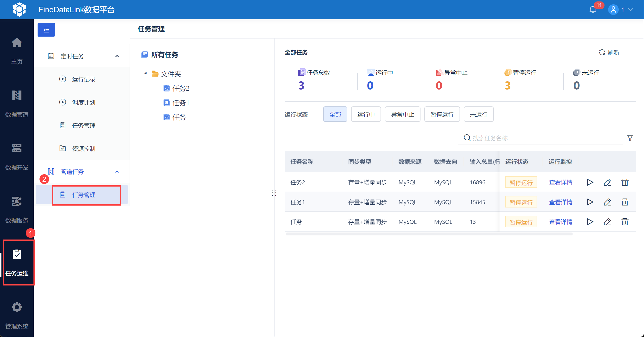Filter tasks by 暂停运行 status

(442, 114)
